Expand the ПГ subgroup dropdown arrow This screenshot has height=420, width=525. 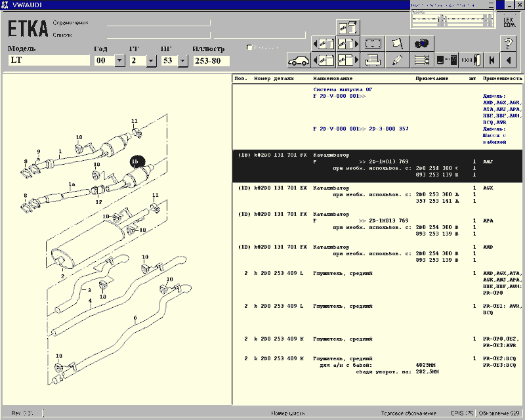(x=182, y=60)
